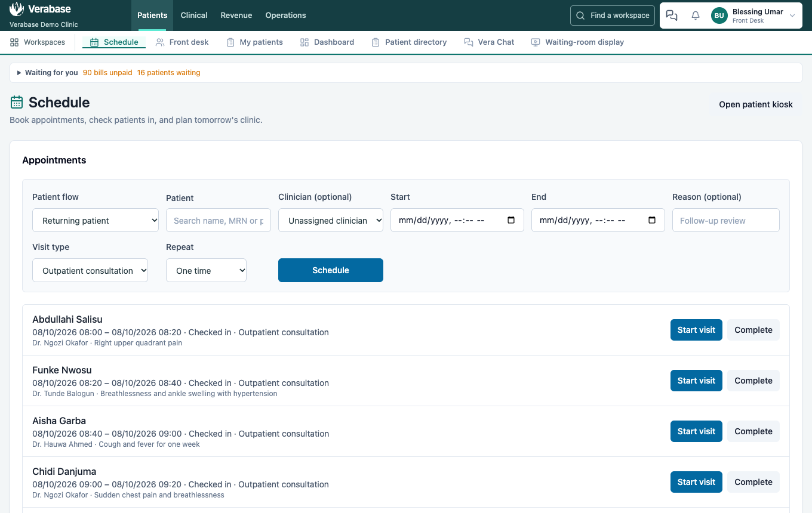This screenshot has width=812, height=513.
Task: Open the Start date calendar picker icon
Action: (x=511, y=220)
